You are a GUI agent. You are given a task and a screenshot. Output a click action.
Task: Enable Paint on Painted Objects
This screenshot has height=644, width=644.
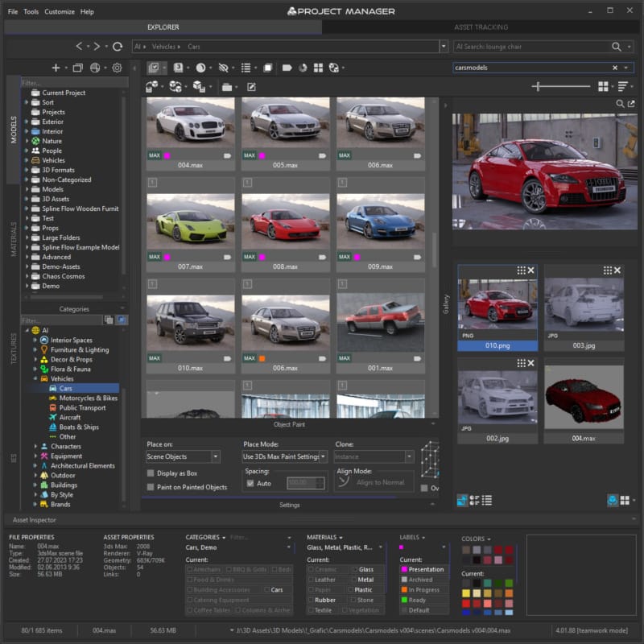click(151, 487)
